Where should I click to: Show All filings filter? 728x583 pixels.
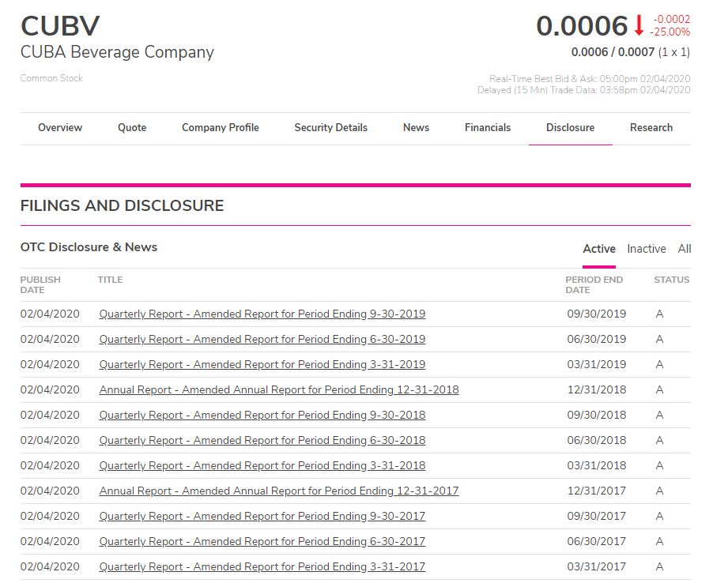(x=685, y=249)
